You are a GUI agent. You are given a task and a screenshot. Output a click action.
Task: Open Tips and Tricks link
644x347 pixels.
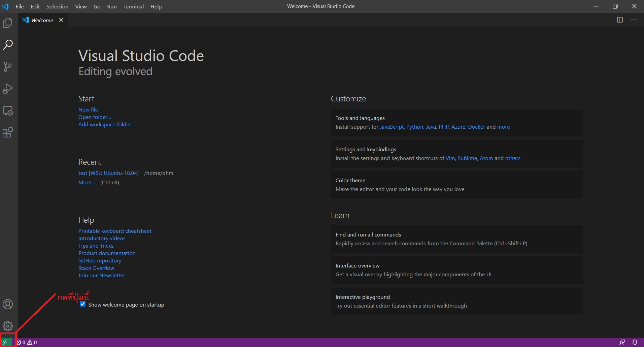[96, 246]
